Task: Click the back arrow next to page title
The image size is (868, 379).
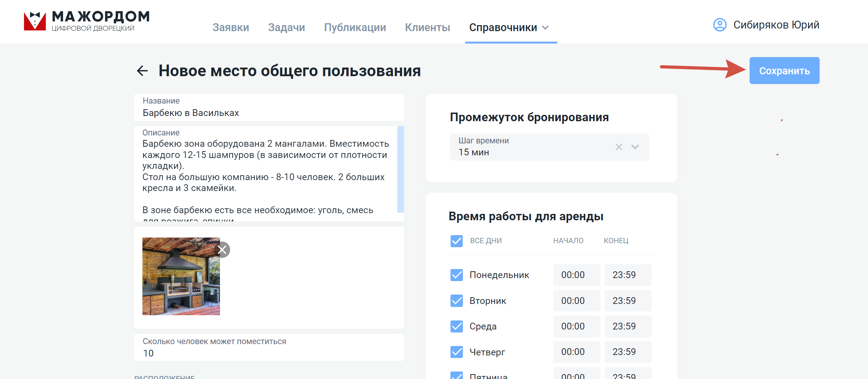Action: [142, 71]
